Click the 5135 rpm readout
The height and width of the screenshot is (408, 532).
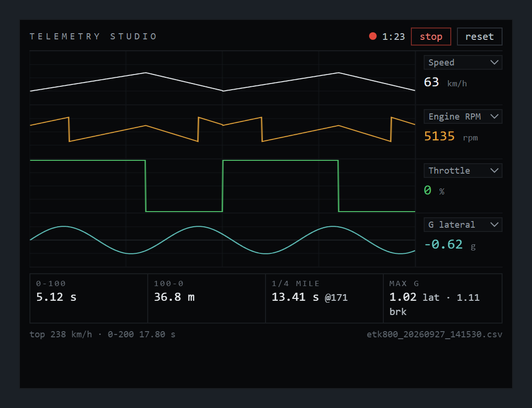(x=451, y=136)
